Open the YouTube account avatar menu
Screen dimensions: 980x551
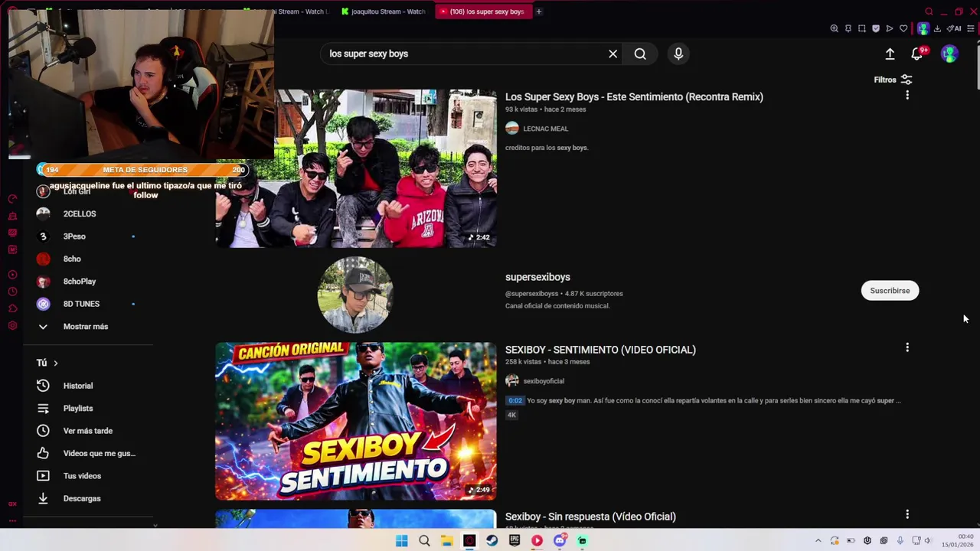tap(949, 54)
